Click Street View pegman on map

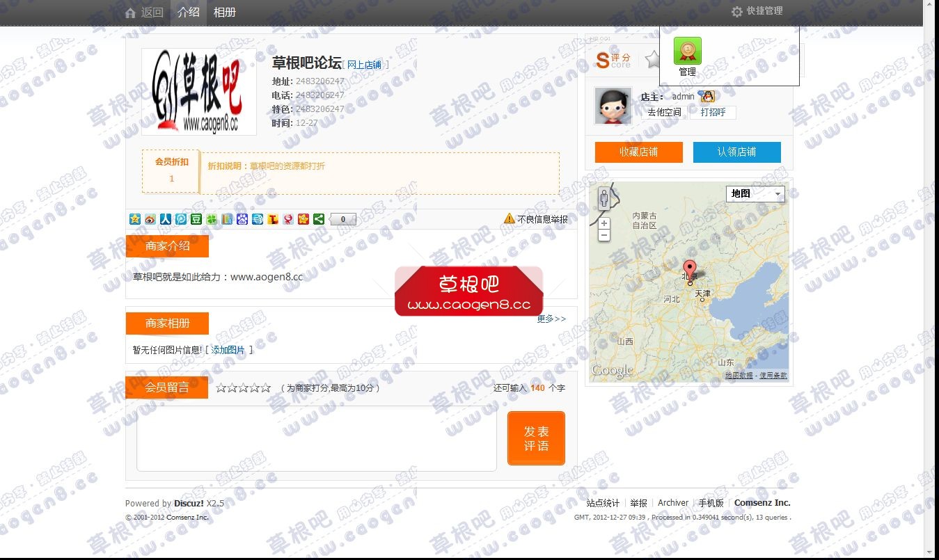(604, 199)
